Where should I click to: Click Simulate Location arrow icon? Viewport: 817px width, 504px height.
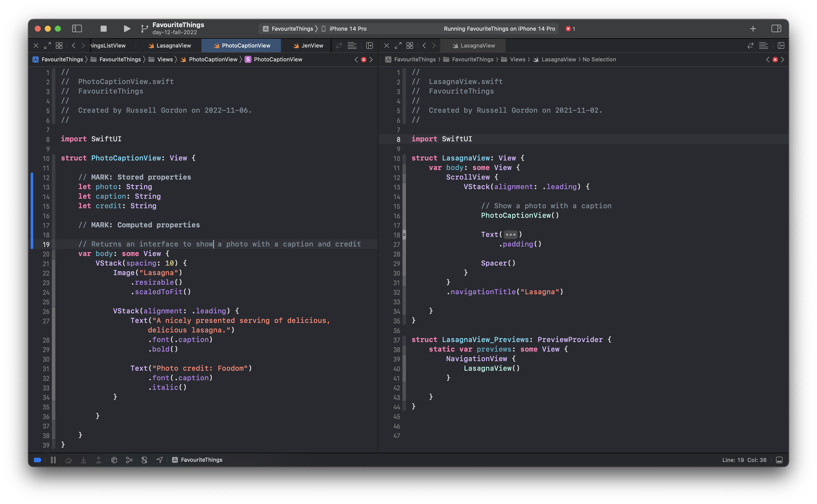click(x=160, y=460)
